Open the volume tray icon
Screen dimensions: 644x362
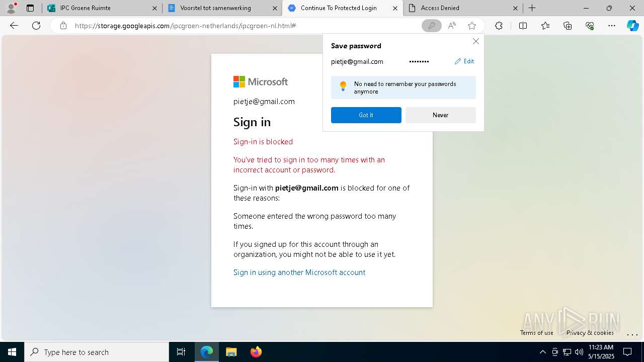click(579, 352)
